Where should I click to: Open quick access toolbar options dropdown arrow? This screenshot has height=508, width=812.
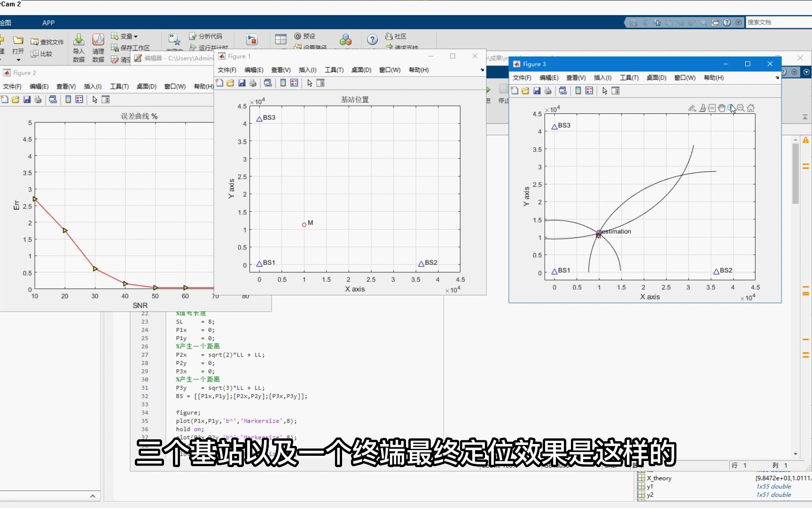739,22
